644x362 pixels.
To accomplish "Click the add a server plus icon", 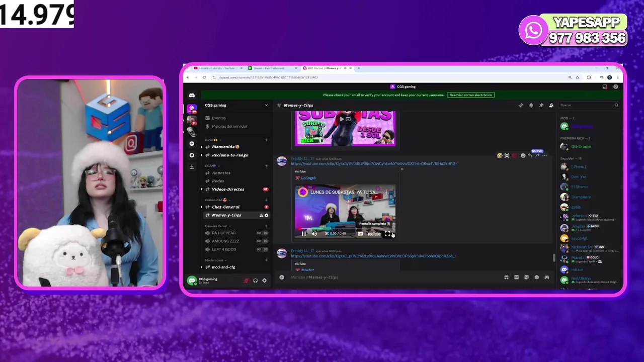I will click(192, 144).
